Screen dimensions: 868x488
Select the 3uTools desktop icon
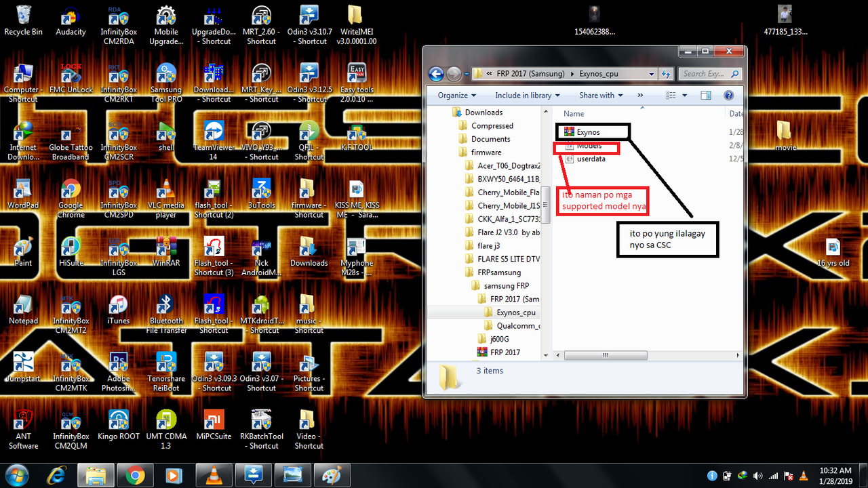(261, 193)
